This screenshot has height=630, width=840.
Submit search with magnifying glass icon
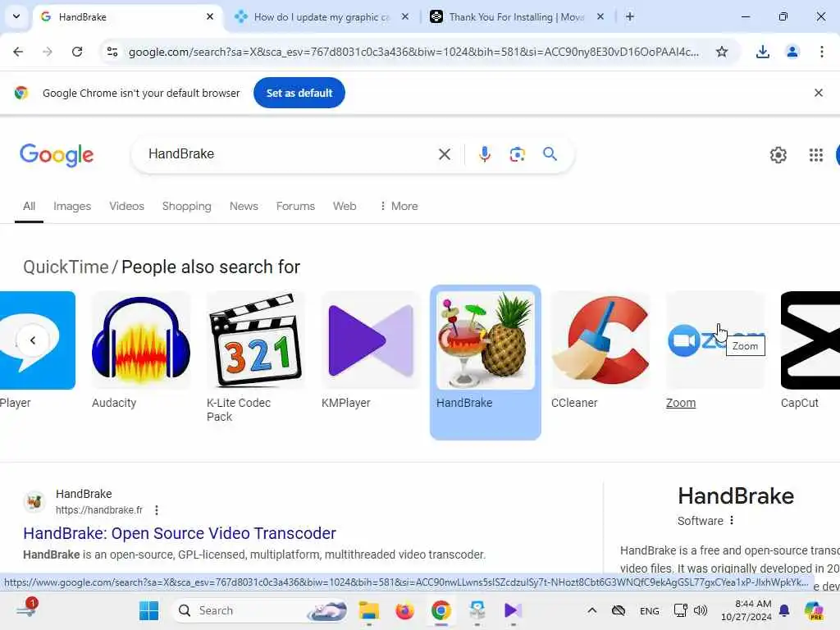(550, 154)
